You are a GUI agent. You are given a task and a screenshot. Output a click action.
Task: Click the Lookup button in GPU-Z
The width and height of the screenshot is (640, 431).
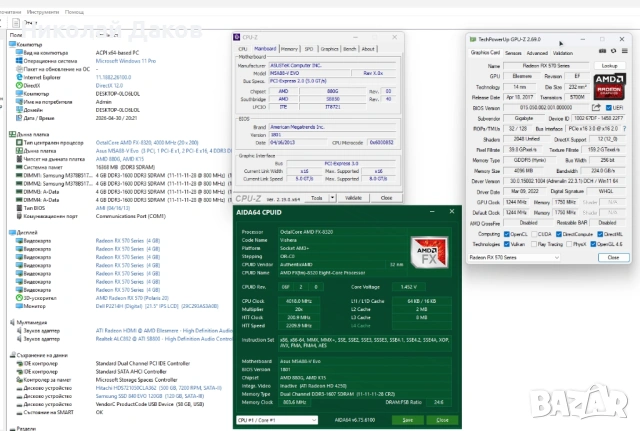pos(609,66)
